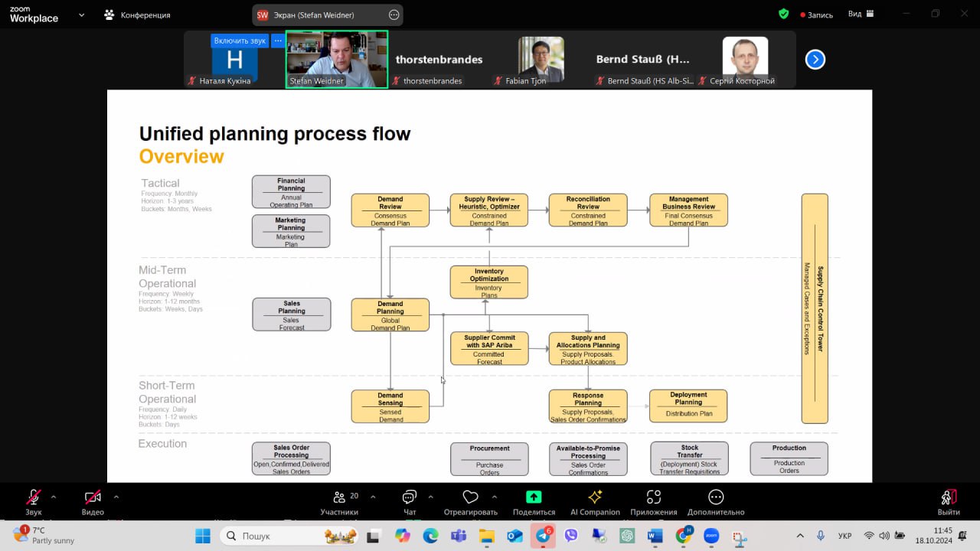Open the Вид view layout menu
Screen dimensions: 980x551
pyautogui.click(x=861, y=14)
